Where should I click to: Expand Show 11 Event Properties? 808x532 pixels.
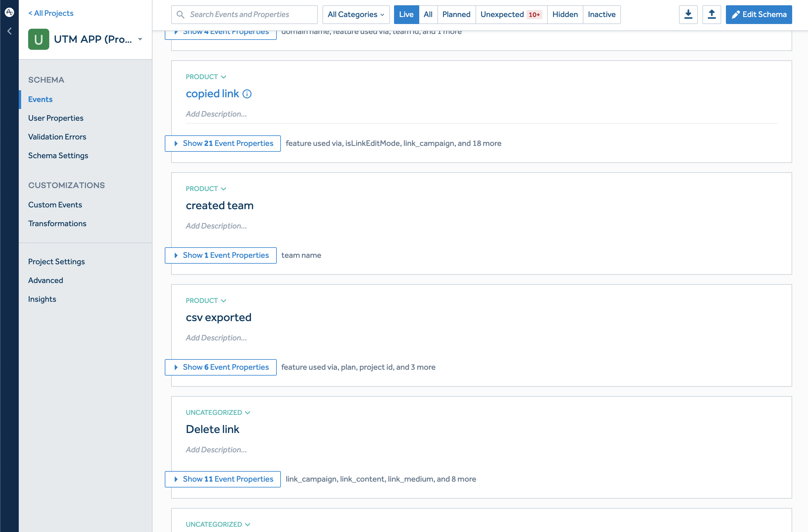(x=223, y=479)
